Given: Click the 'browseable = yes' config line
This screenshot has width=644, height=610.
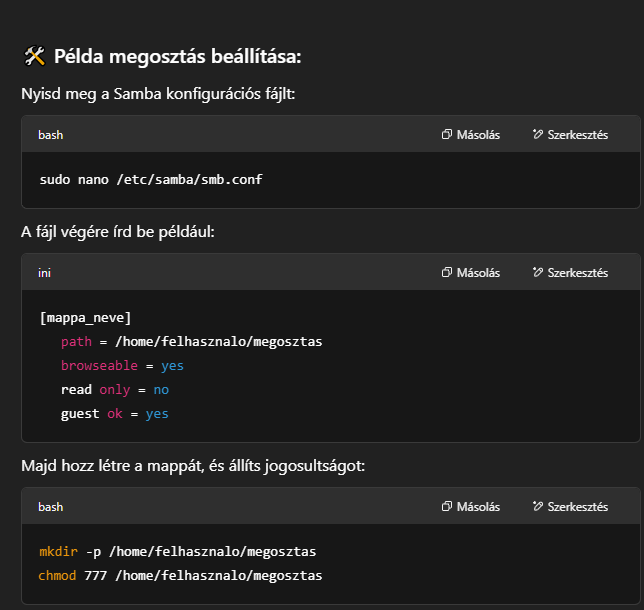Looking at the screenshot, I should tap(122, 365).
